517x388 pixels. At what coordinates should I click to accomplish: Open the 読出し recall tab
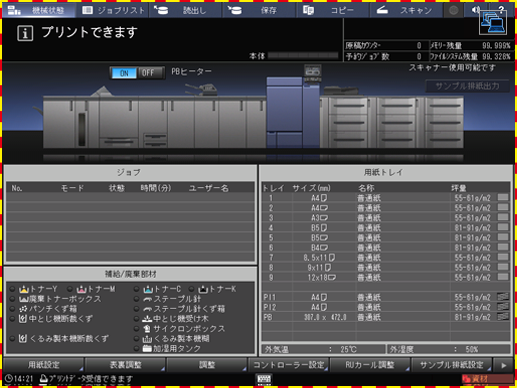(185, 10)
